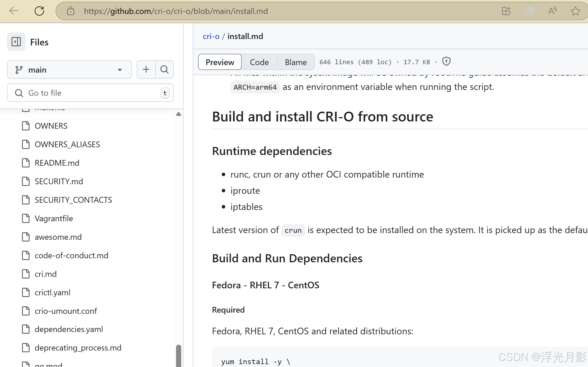Switch to the Code tab
588x367 pixels.
[259, 62]
